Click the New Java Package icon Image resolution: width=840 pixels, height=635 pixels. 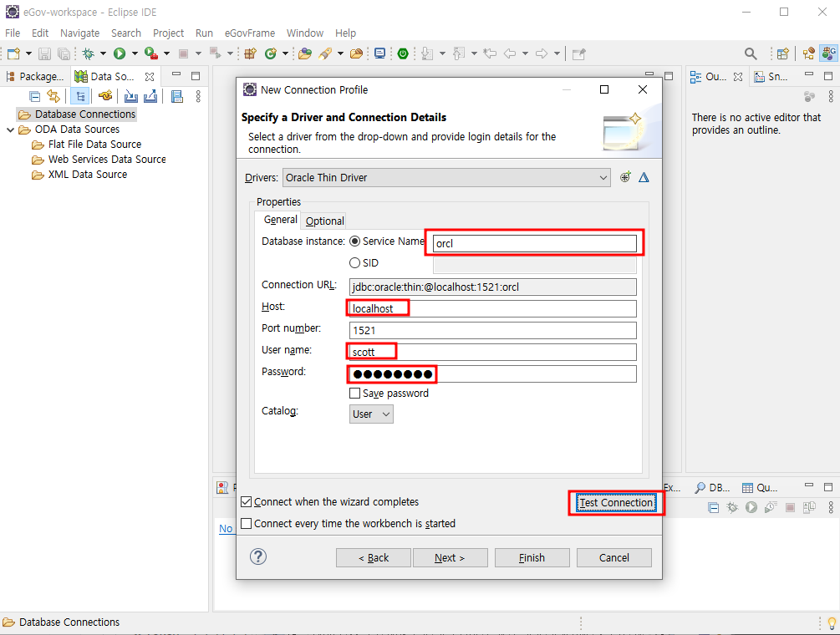pos(250,53)
